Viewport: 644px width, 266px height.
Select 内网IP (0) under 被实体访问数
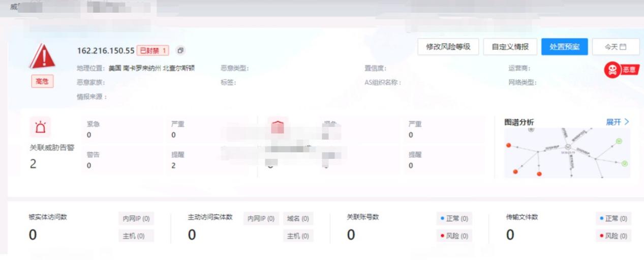coord(136,219)
